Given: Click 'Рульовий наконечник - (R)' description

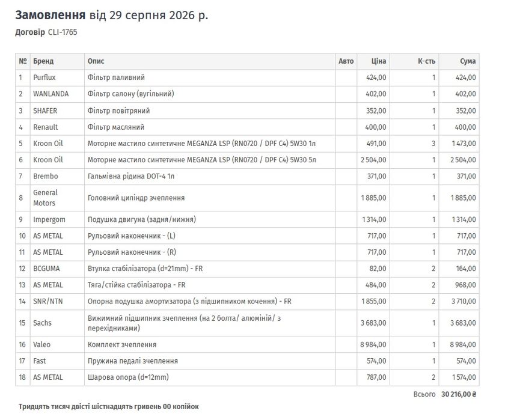Looking at the screenshot, I should click(x=132, y=252).
